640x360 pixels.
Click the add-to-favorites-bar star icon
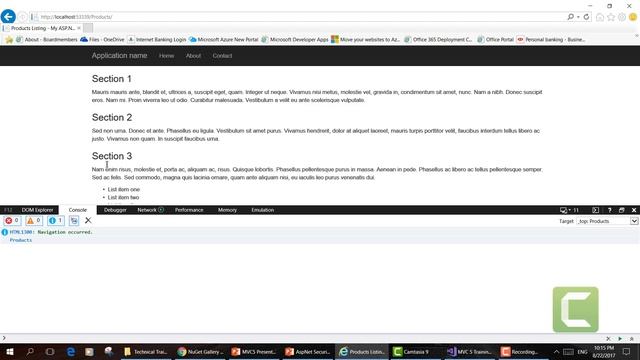(9, 40)
